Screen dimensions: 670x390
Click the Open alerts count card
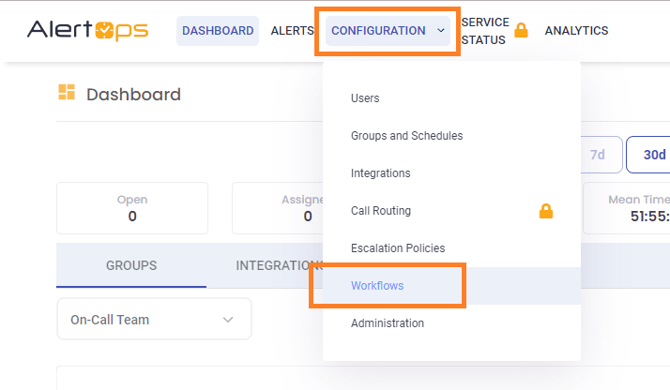132,208
